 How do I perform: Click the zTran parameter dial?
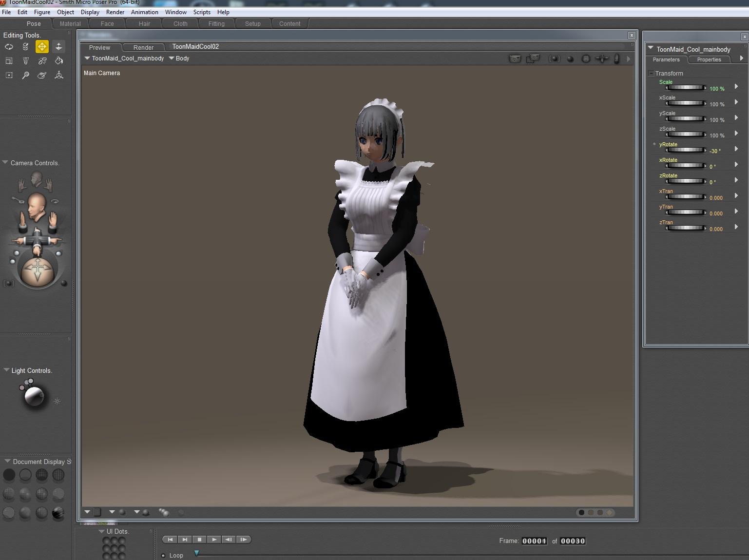pos(686,228)
